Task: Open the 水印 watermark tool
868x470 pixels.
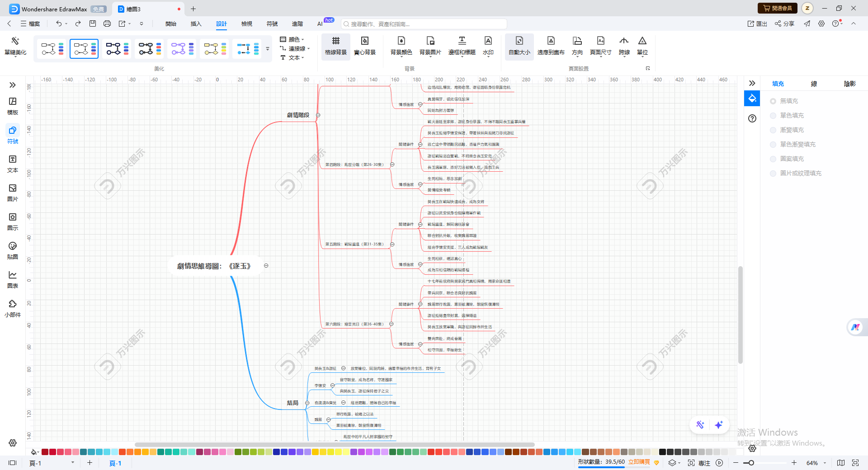Action: tap(488, 47)
